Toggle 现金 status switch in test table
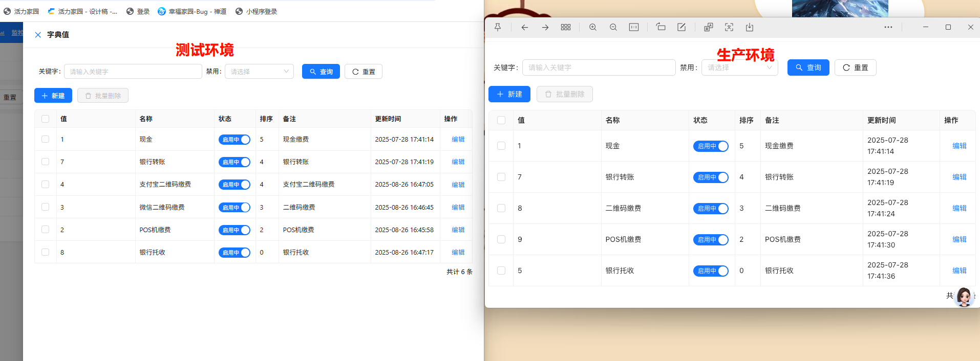This screenshot has height=361, width=980. pos(235,140)
